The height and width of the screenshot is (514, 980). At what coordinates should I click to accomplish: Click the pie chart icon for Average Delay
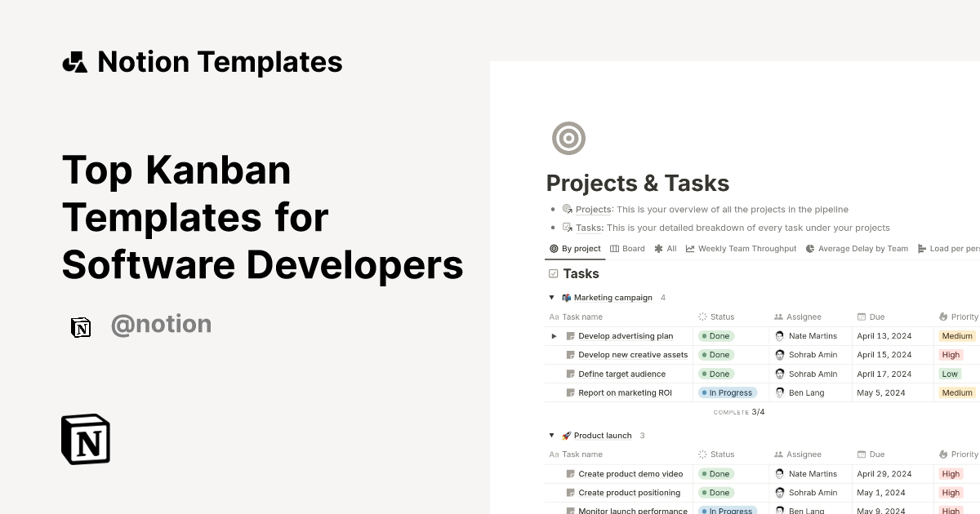(809, 248)
